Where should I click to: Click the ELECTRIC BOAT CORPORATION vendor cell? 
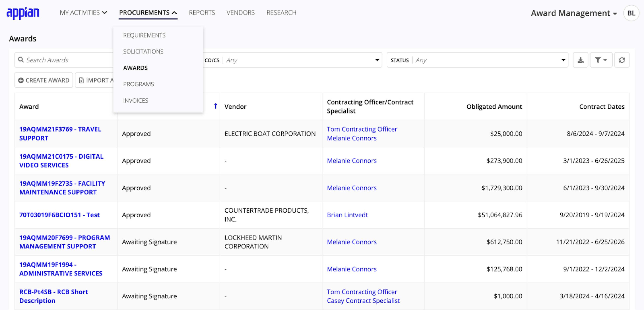[x=270, y=133]
